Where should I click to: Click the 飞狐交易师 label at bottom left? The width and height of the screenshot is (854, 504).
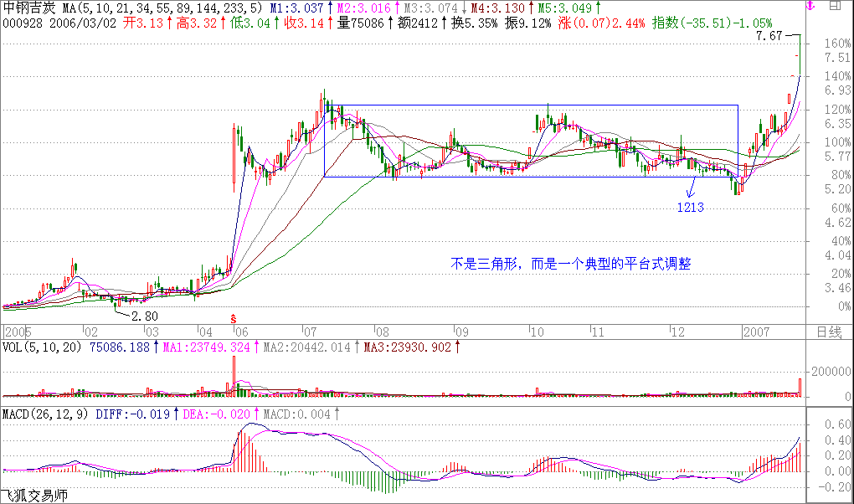pyautogui.click(x=33, y=496)
